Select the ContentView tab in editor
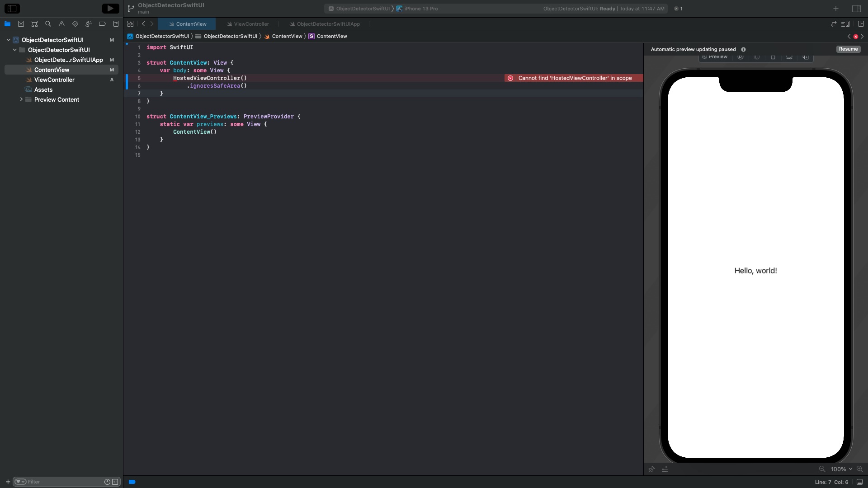 coord(191,24)
